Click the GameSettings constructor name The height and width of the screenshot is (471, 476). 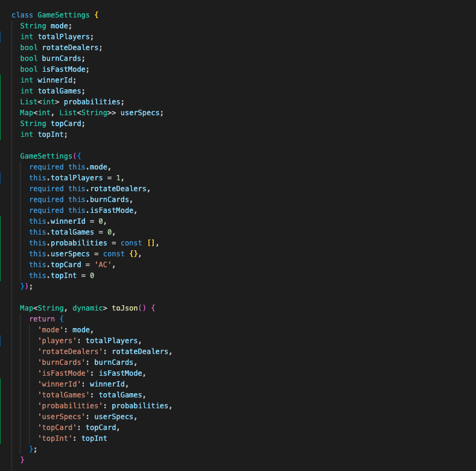[x=46, y=156]
